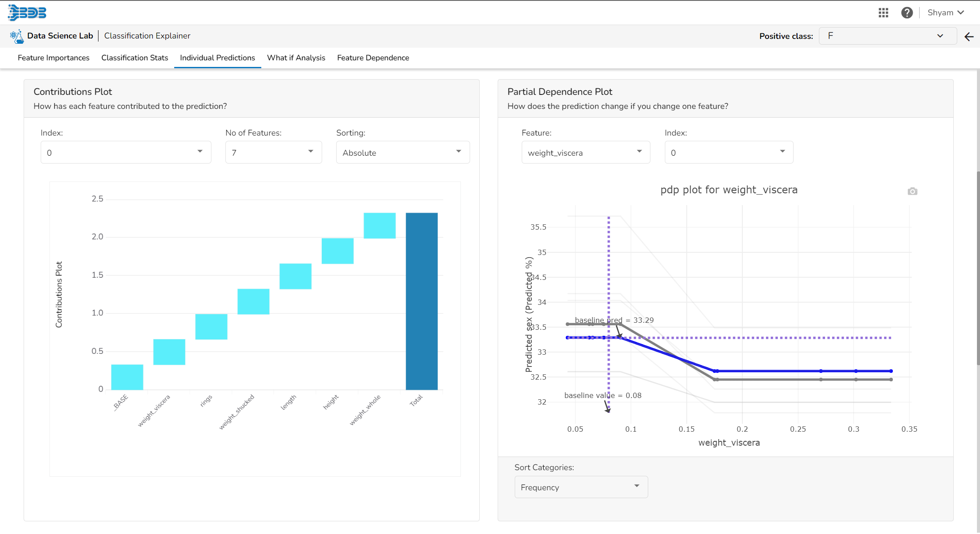980x534 pixels.
Task: Open the What if Analysis tab
Action: click(296, 58)
